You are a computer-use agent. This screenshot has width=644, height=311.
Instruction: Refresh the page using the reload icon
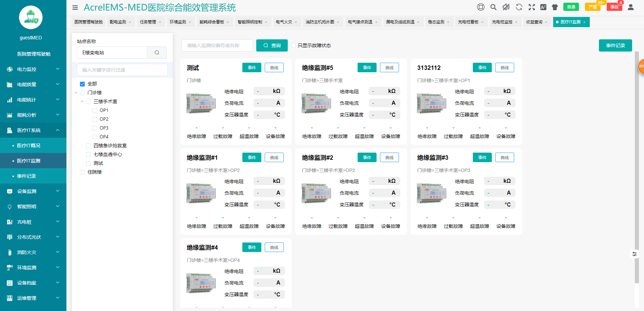point(519,7)
